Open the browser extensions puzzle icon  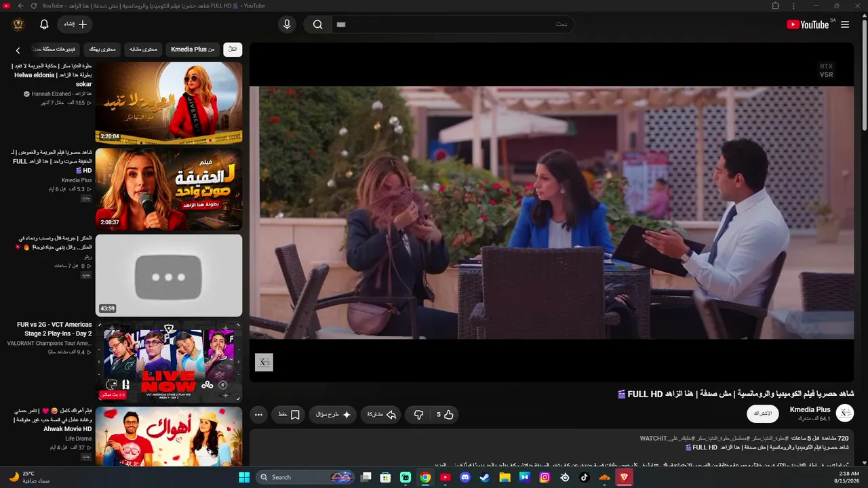[x=776, y=5]
